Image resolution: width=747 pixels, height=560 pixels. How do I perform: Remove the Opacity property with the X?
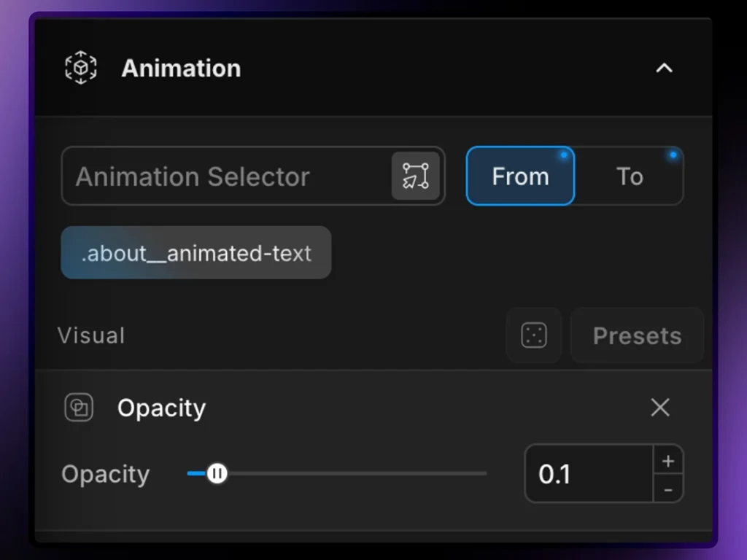click(x=660, y=408)
